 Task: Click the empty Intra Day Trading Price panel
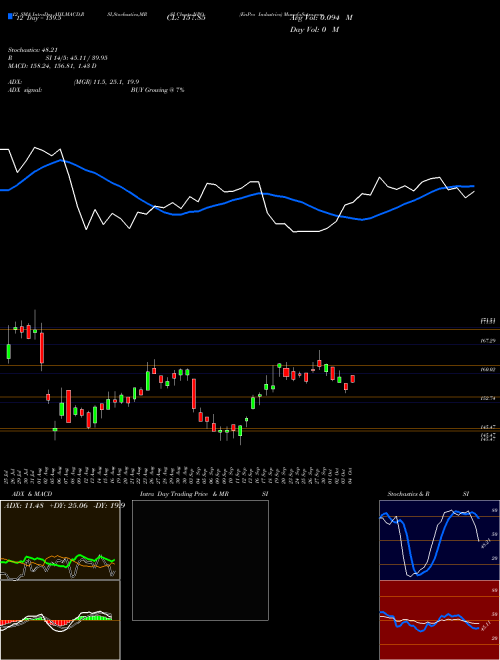[200, 560]
